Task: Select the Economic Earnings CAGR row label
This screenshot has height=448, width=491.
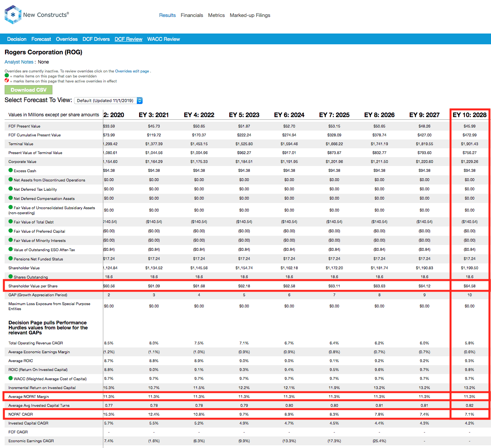Action: click(31, 441)
